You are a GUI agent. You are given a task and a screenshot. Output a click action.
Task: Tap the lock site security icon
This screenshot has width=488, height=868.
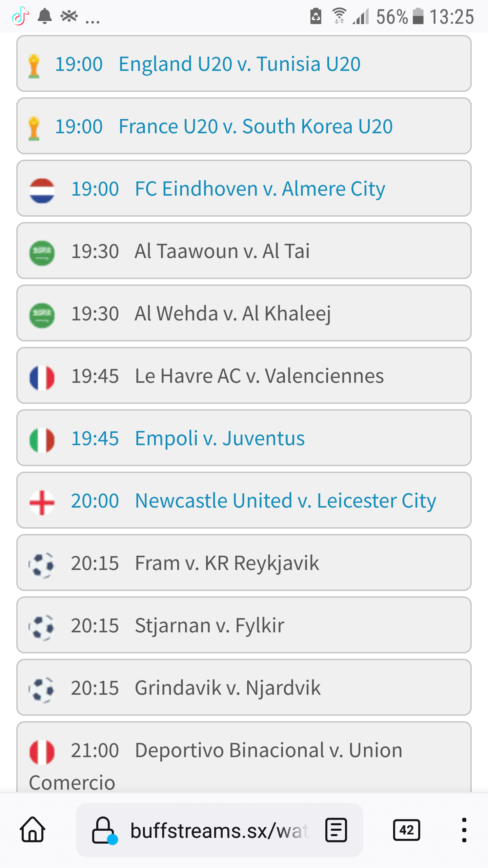tap(103, 830)
